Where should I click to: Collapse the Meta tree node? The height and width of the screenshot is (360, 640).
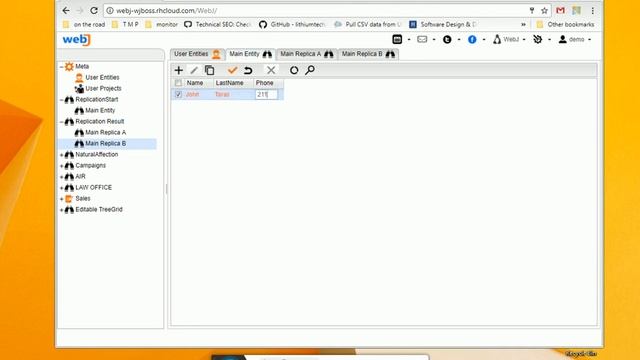[62, 67]
